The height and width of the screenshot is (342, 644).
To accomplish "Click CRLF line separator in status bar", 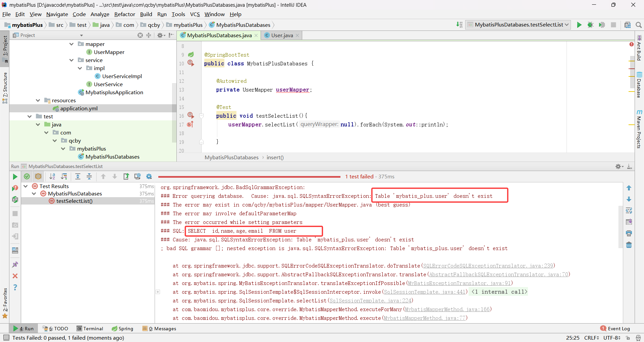I will [591, 338].
